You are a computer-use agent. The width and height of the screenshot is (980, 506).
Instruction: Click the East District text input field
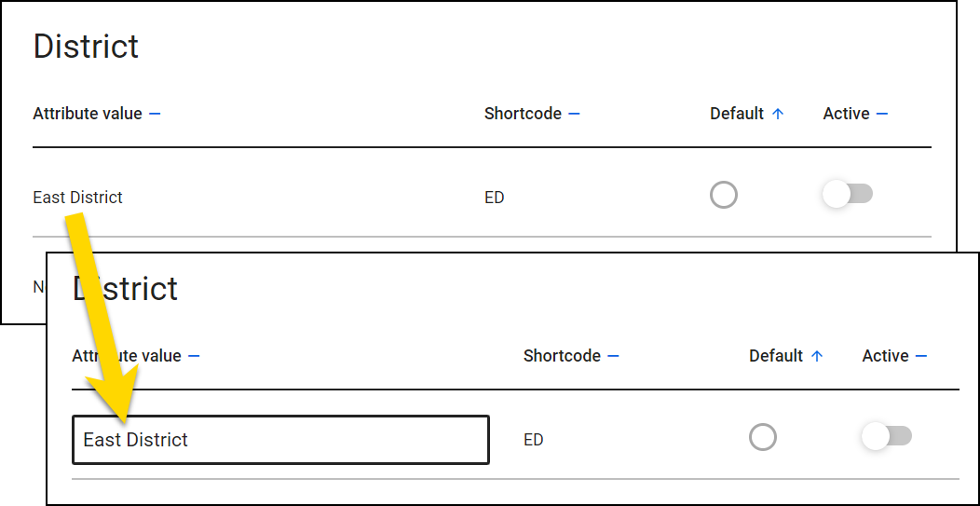click(280, 440)
